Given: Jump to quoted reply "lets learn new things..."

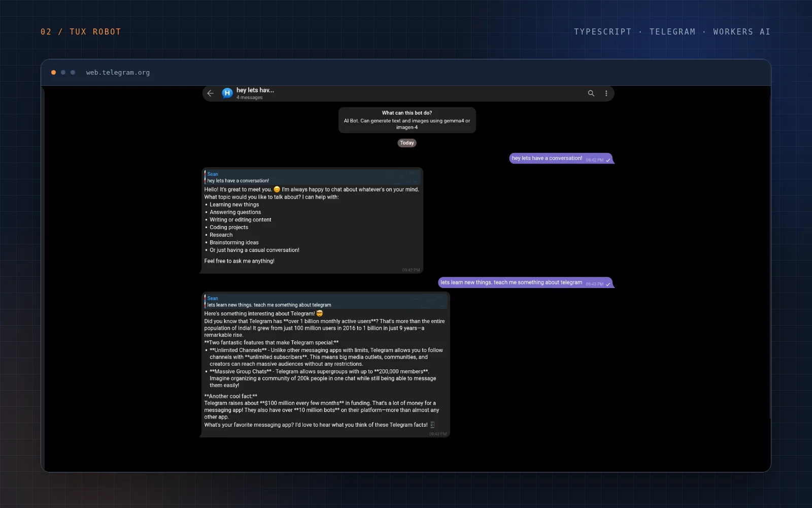Looking at the screenshot, I should coord(326,302).
